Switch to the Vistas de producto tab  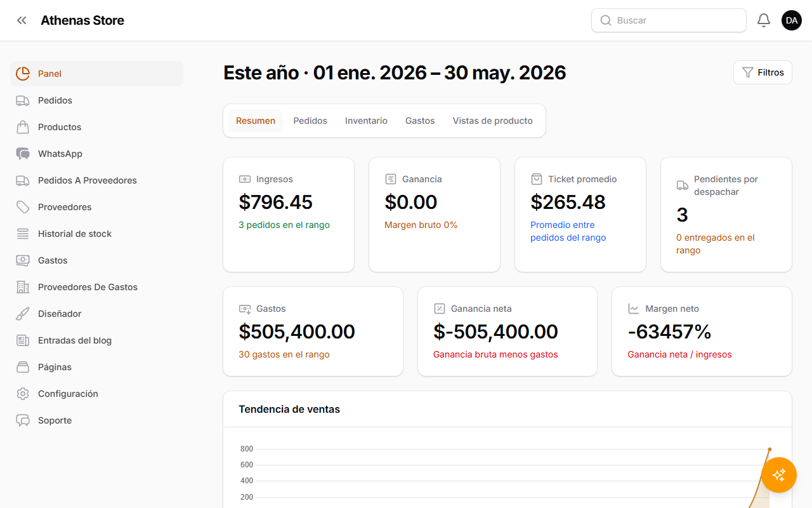point(493,121)
